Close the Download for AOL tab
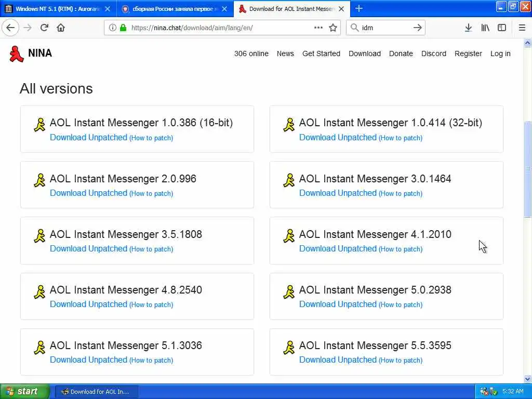Image resolution: width=532 pixels, height=399 pixels. pyautogui.click(x=342, y=9)
